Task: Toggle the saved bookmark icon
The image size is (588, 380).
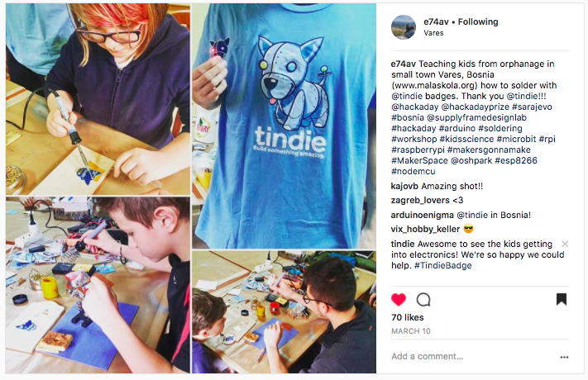Action: point(561,299)
